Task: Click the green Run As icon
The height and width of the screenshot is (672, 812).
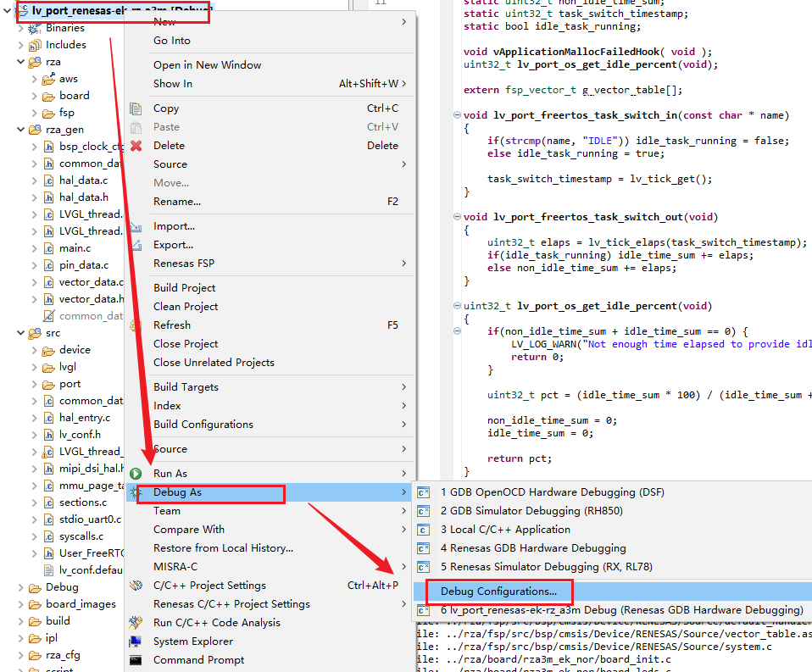Action: [x=136, y=474]
